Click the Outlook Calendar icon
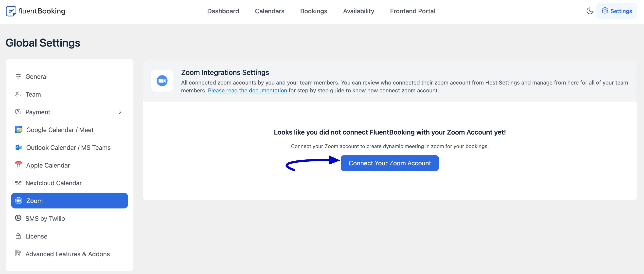 pyautogui.click(x=18, y=147)
